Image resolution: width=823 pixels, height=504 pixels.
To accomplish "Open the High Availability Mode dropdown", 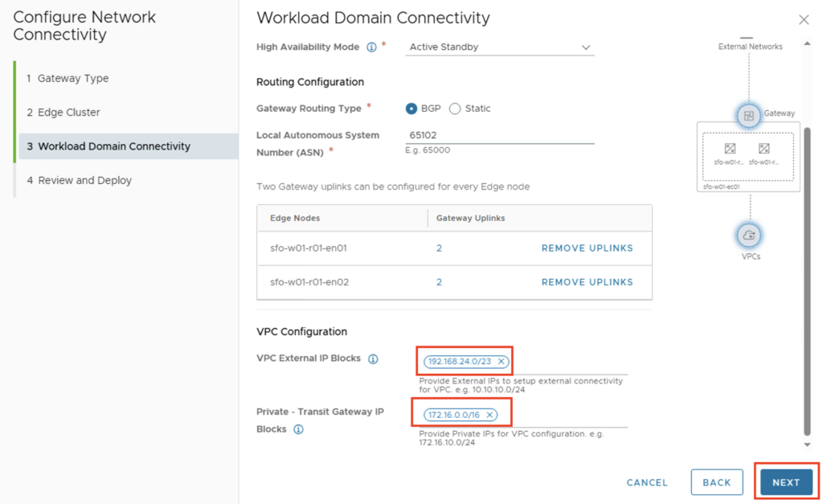I will [x=501, y=47].
